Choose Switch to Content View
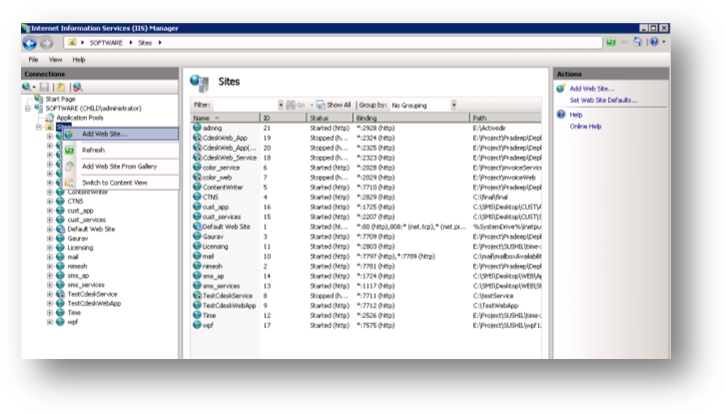Screen dimensions: 726x414 pos(121,182)
